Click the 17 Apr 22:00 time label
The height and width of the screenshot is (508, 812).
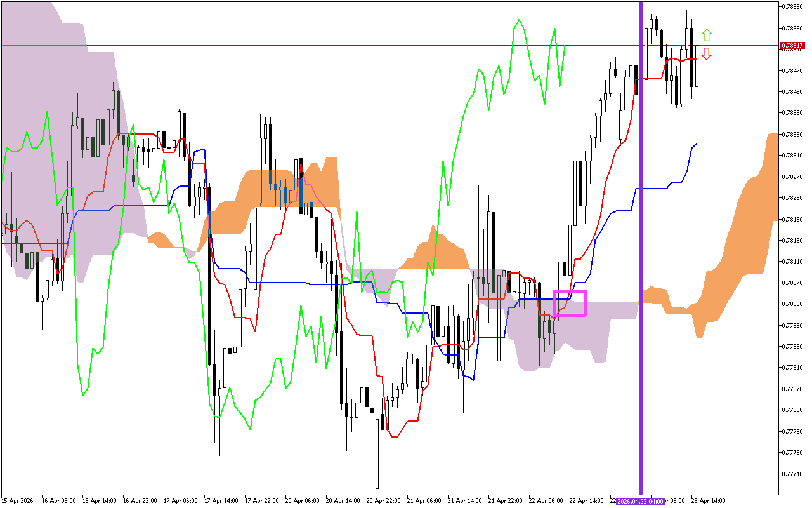tap(262, 501)
